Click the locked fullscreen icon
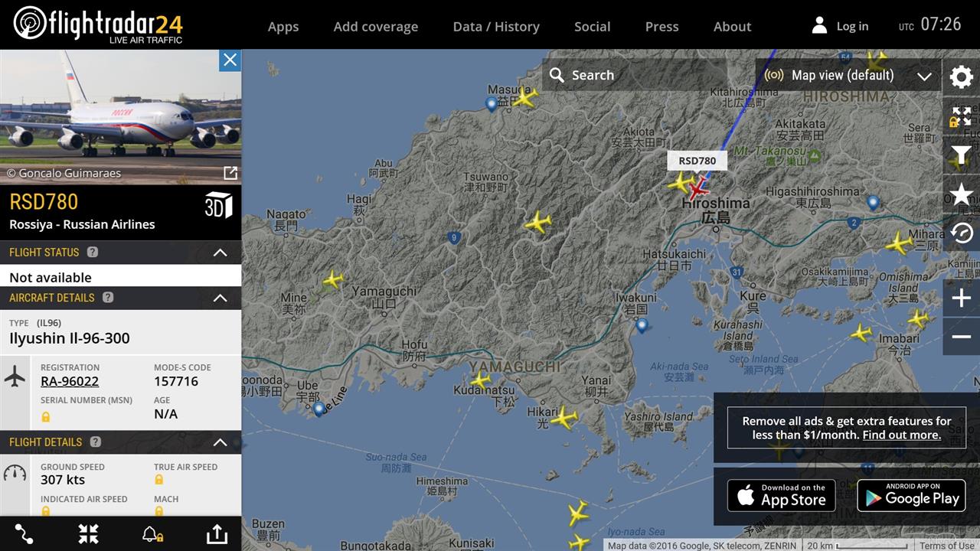The width and height of the screenshot is (980, 551). click(962, 116)
